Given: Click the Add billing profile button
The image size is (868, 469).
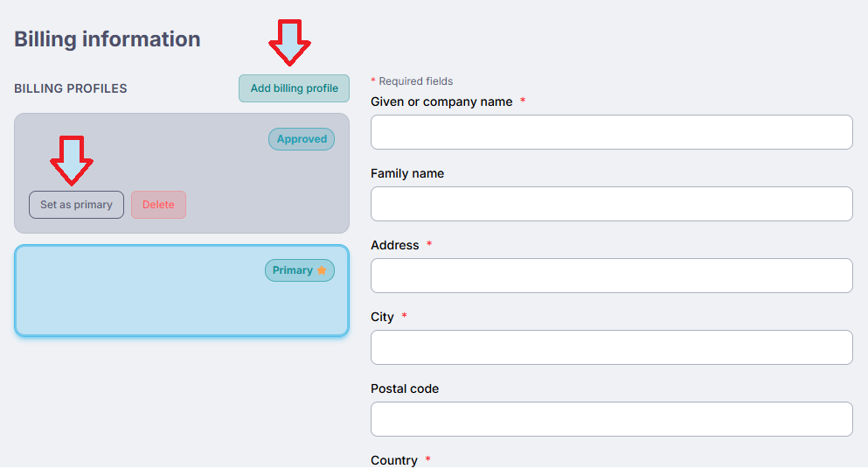Looking at the screenshot, I should [x=294, y=88].
